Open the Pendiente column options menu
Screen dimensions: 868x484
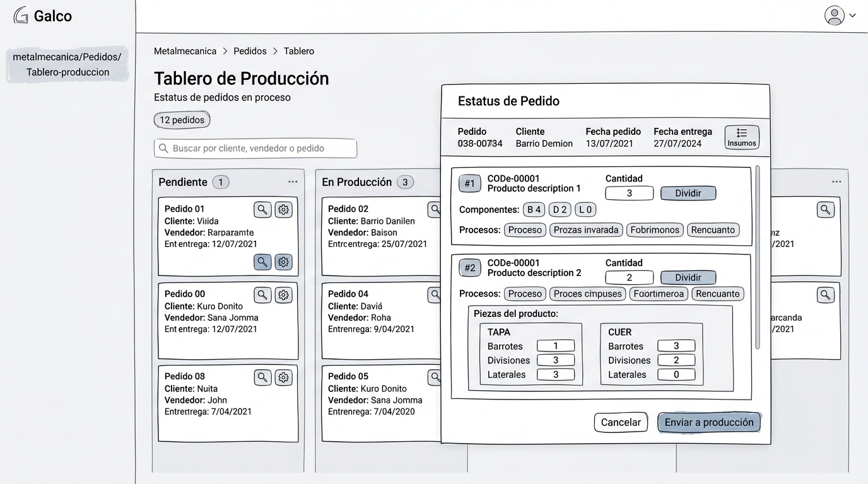(293, 181)
